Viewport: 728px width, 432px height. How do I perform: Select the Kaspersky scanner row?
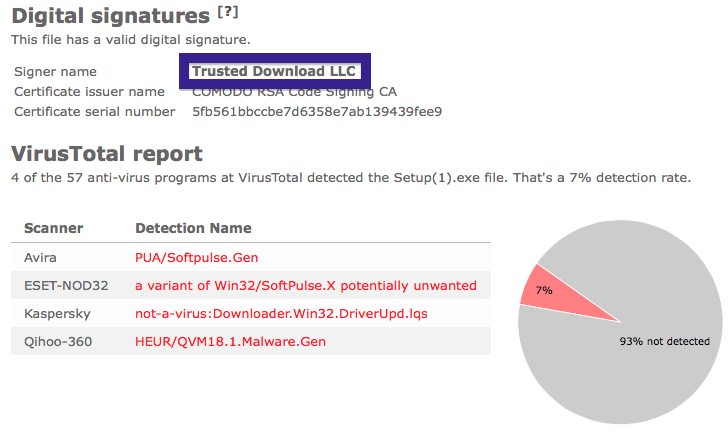pyautogui.click(x=251, y=313)
